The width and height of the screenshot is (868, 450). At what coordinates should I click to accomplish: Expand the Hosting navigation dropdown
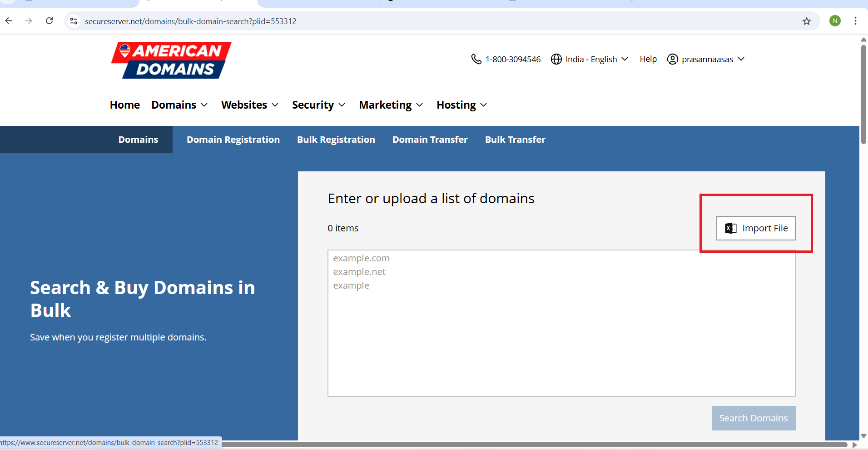[461, 105]
